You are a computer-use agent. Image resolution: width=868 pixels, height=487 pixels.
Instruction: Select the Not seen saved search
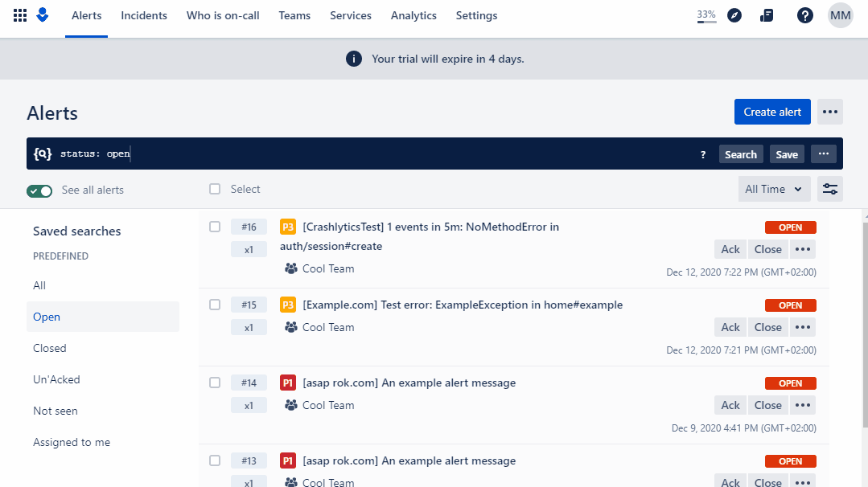point(102,411)
